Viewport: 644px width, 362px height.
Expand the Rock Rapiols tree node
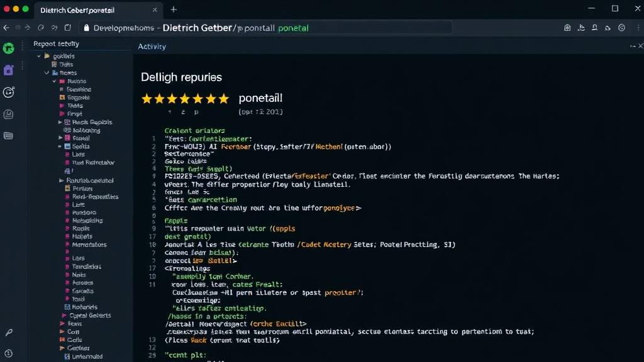60,122
